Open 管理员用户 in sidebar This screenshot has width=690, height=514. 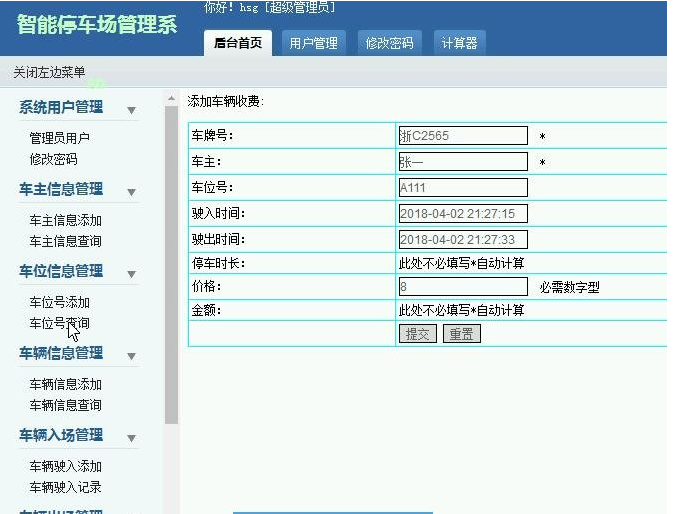[x=59, y=138]
